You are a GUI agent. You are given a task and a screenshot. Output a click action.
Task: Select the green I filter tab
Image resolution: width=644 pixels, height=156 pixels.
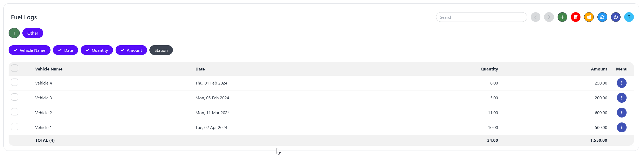coord(14,33)
